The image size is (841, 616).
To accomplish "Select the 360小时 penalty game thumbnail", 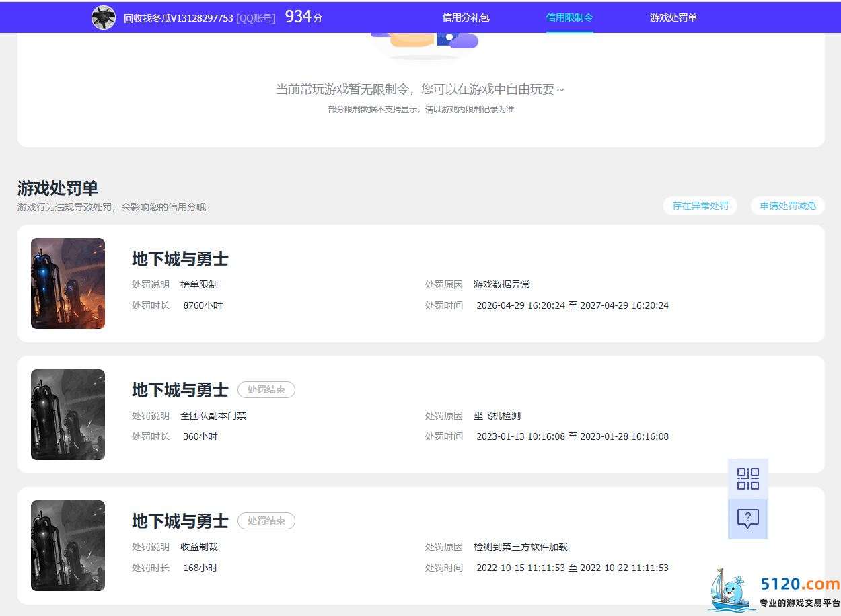I will point(68,414).
